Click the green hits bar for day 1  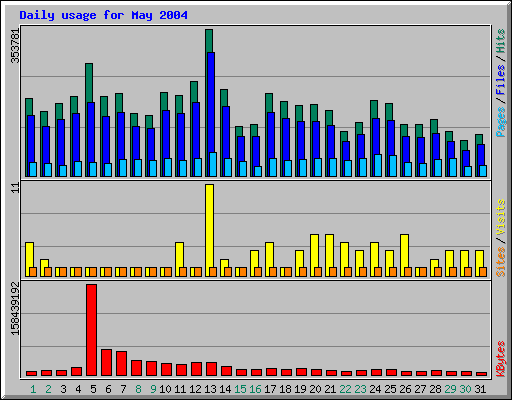click(29, 107)
